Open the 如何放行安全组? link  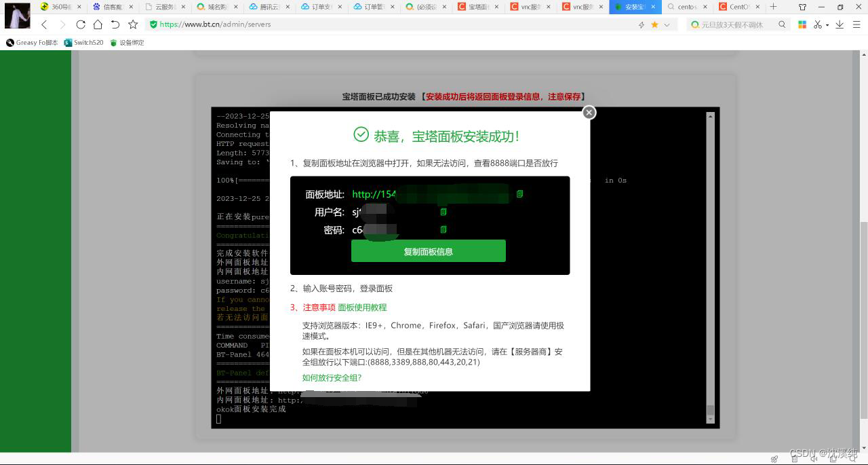tap(332, 377)
